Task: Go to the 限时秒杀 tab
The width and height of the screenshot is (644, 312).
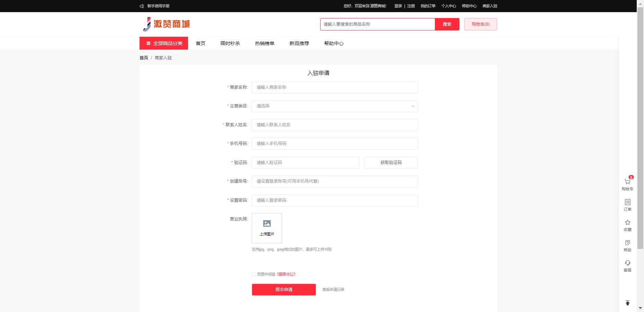Action: point(230,43)
